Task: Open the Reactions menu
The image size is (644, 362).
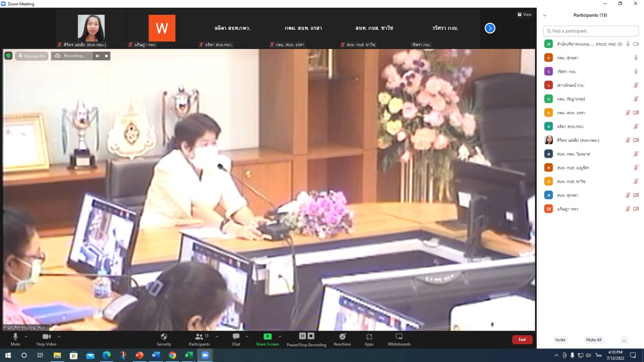Action: click(342, 339)
